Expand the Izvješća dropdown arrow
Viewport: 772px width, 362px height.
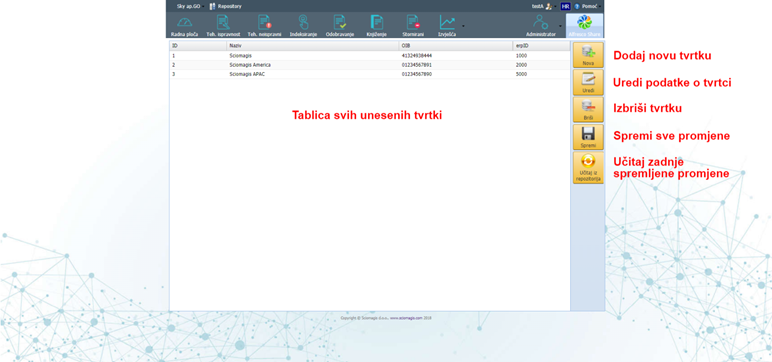click(463, 26)
